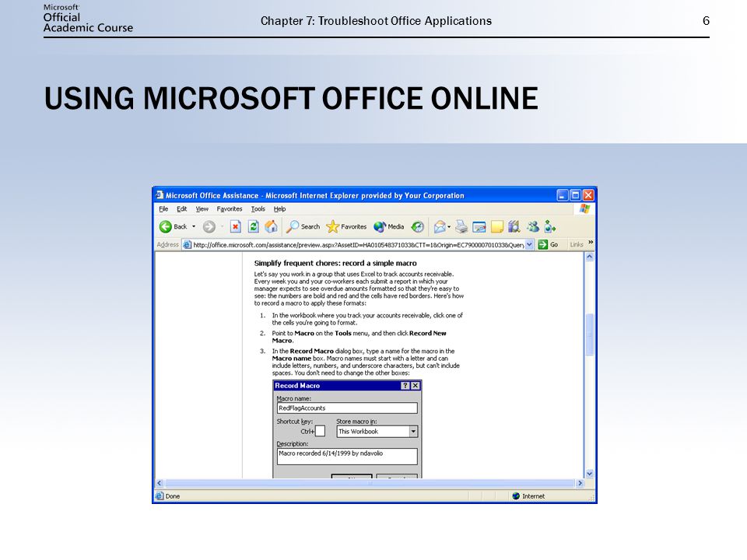This screenshot has height=560, width=747.
Task: Click the Shortcut key Ctrl+ box
Action: click(x=320, y=431)
